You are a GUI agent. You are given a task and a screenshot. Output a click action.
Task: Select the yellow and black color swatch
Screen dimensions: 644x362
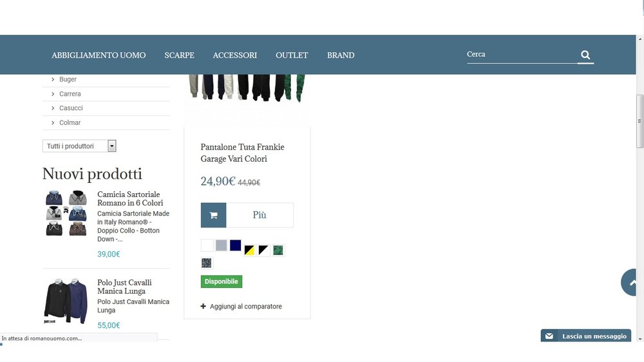249,250
